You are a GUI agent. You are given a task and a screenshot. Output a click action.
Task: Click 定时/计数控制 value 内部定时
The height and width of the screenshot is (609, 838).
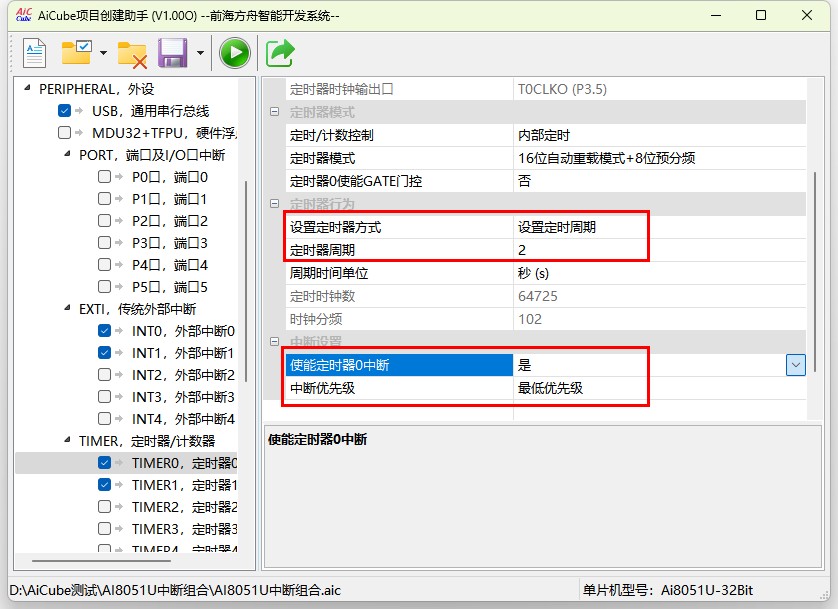[659, 135]
